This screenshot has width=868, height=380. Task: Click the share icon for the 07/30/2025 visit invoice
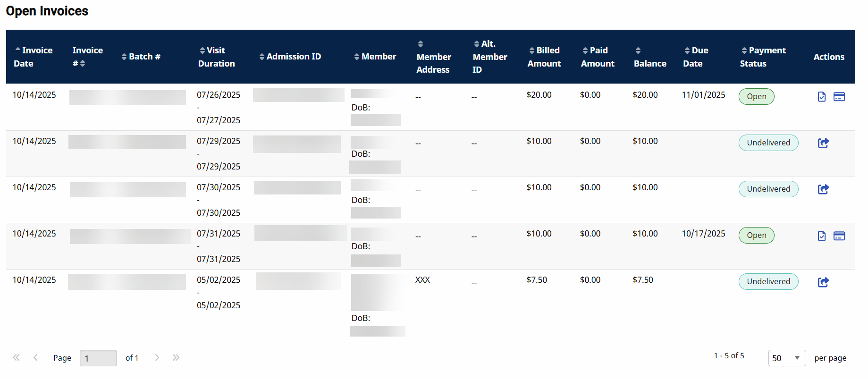tap(823, 189)
